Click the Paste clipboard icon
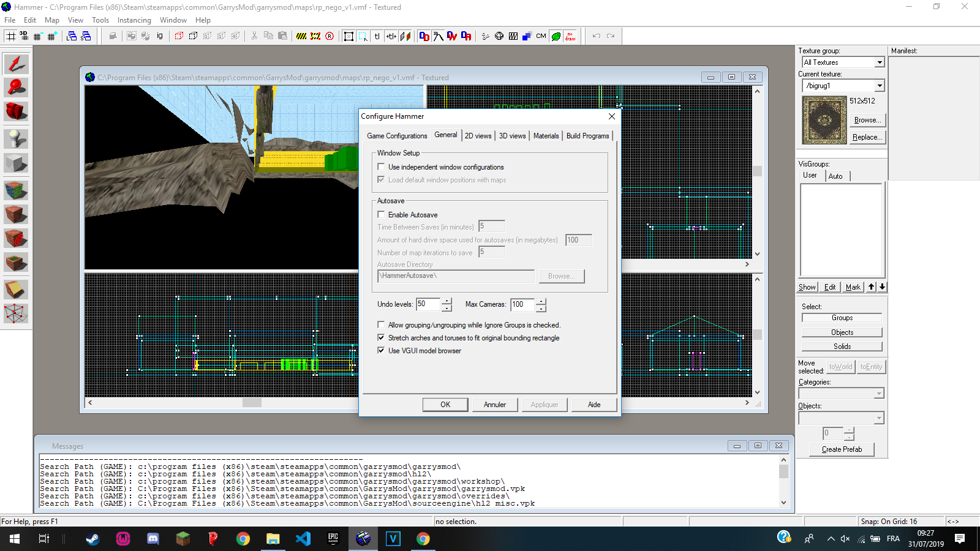This screenshot has height=551, width=980. 282,36
